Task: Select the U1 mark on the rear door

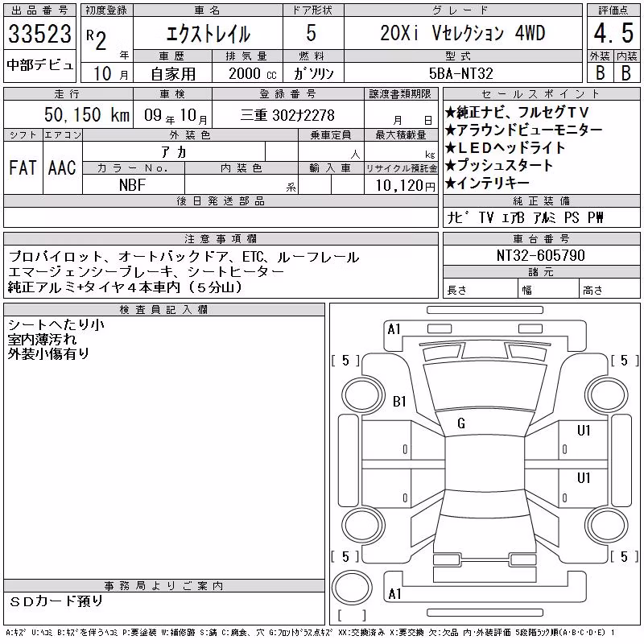Action: (x=583, y=478)
